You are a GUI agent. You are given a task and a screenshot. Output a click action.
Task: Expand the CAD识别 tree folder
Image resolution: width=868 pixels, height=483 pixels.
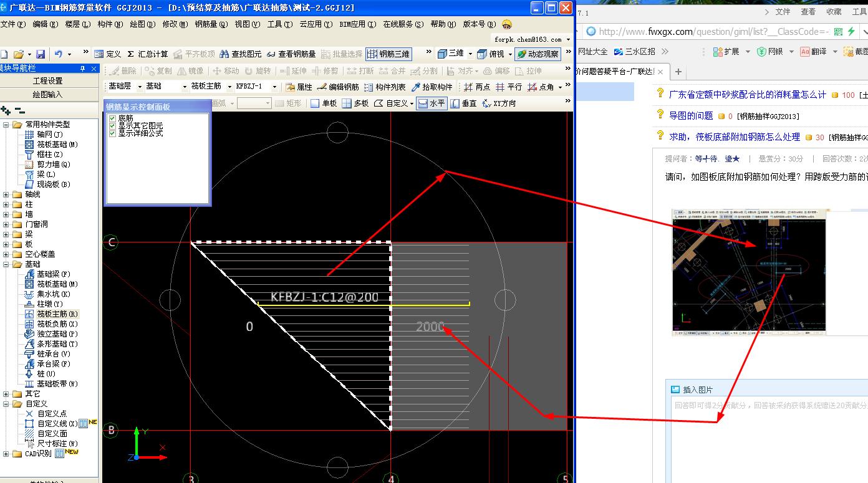[7, 454]
